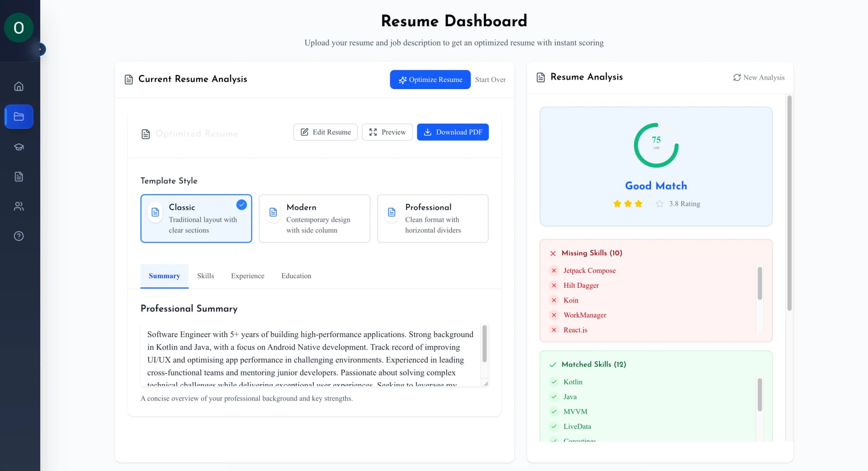Click the Start Over link
868x471 pixels.
coord(490,80)
